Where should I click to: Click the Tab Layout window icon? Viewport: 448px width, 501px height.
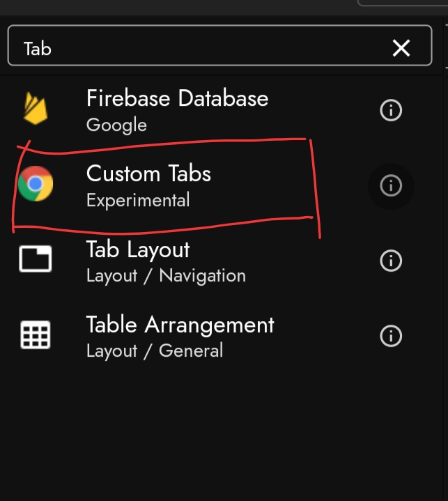pyautogui.click(x=36, y=260)
